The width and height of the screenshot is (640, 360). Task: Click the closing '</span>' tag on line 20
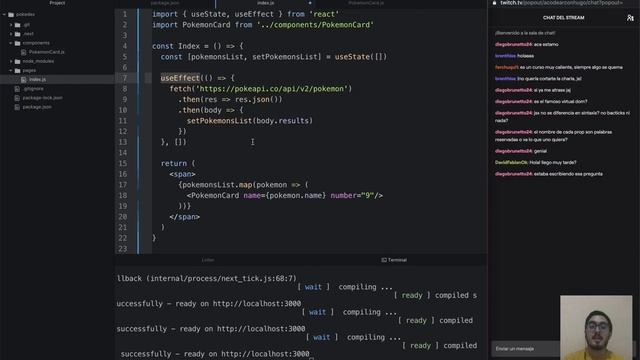(184, 217)
